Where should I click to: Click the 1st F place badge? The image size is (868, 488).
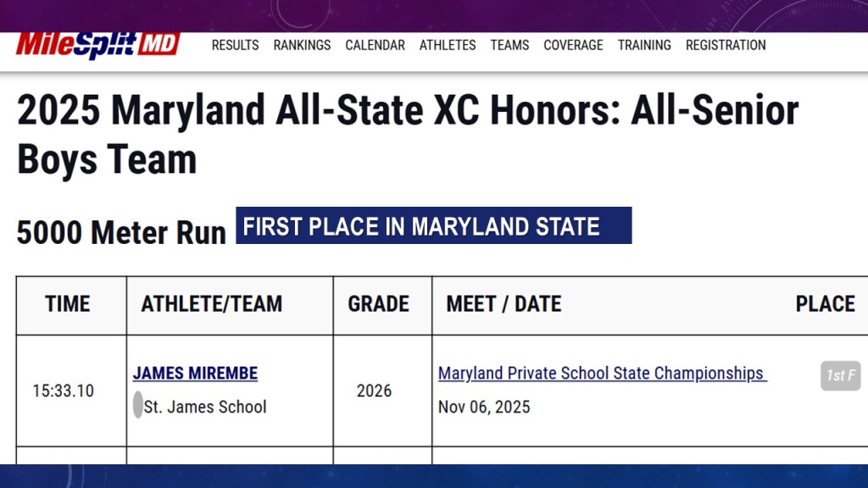pos(840,375)
